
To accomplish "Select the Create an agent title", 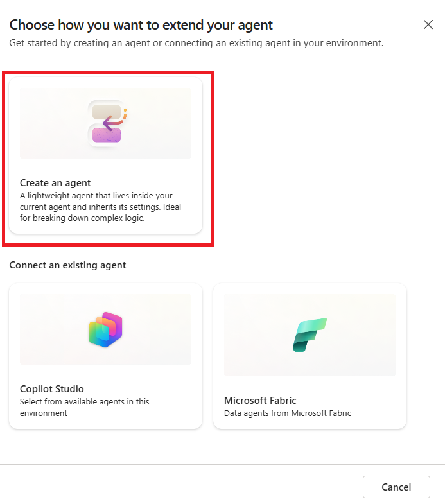I will pos(55,183).
